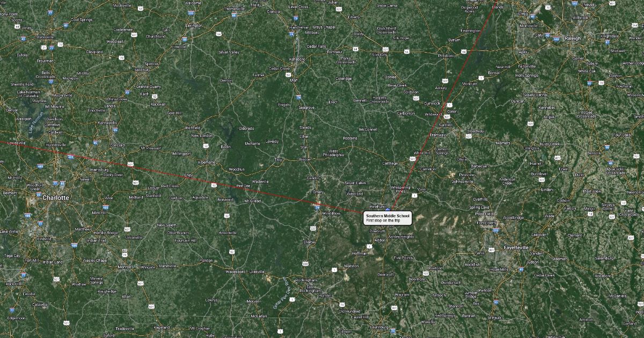Click the US 220 shield above Ellerbe
Image resolution: width=644 pixels, height=338 pixels.
[313, 228]
